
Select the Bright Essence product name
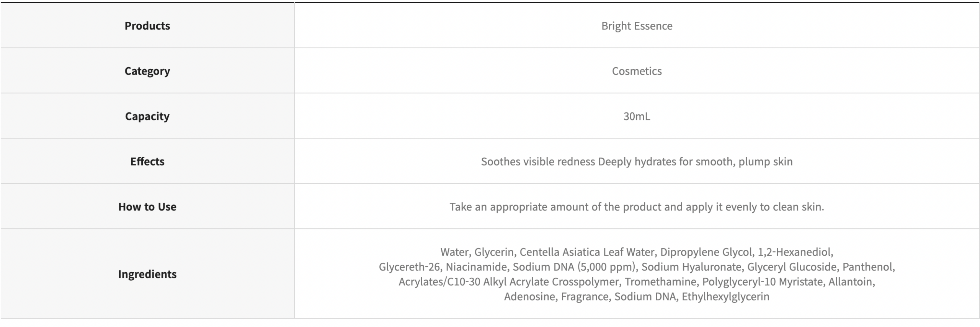[637, 26]
